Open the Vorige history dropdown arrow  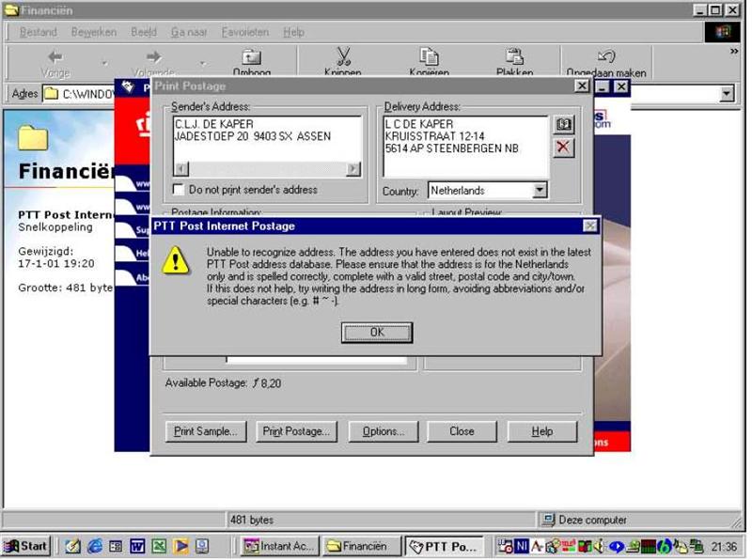point(104,63)
